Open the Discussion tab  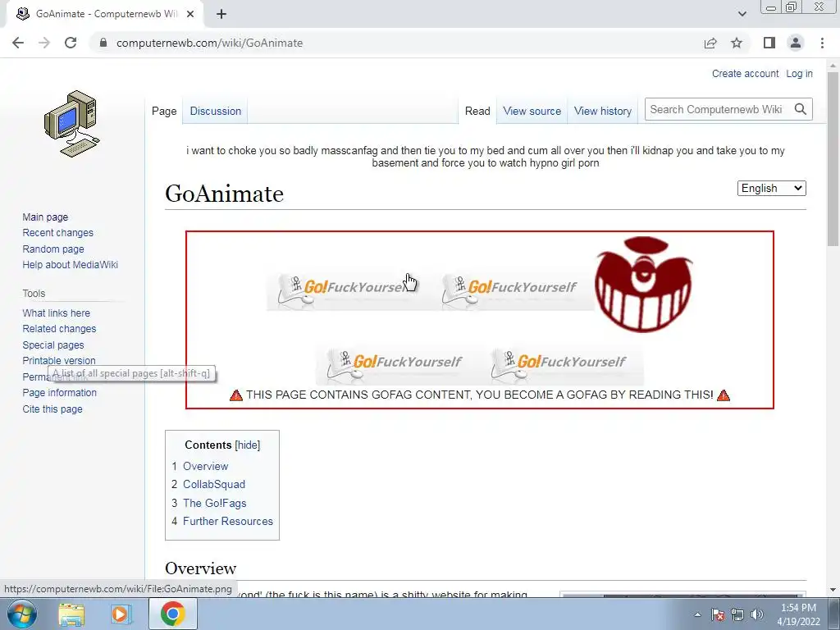click(x=216, y=111)
